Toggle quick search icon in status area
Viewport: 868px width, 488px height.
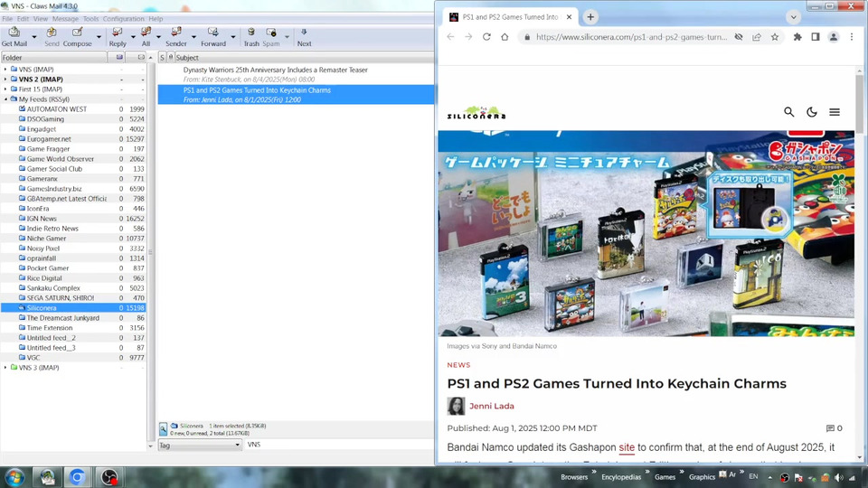tap(164, 428)
